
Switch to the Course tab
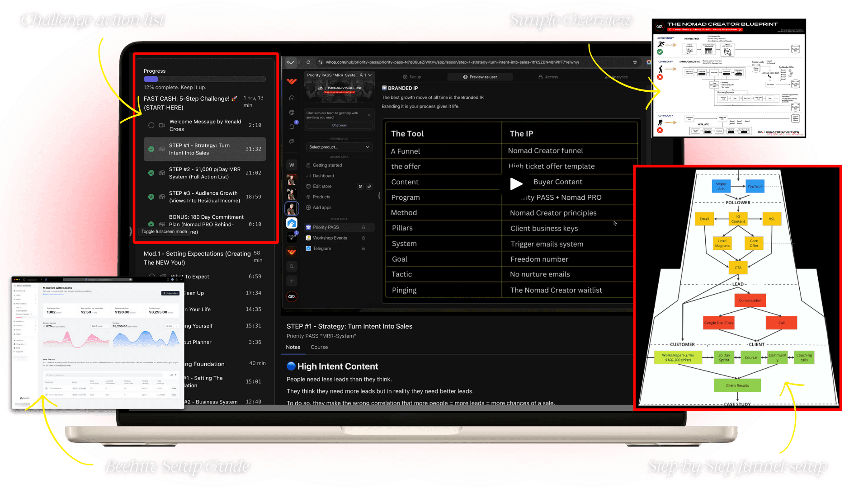click(319, 347)
